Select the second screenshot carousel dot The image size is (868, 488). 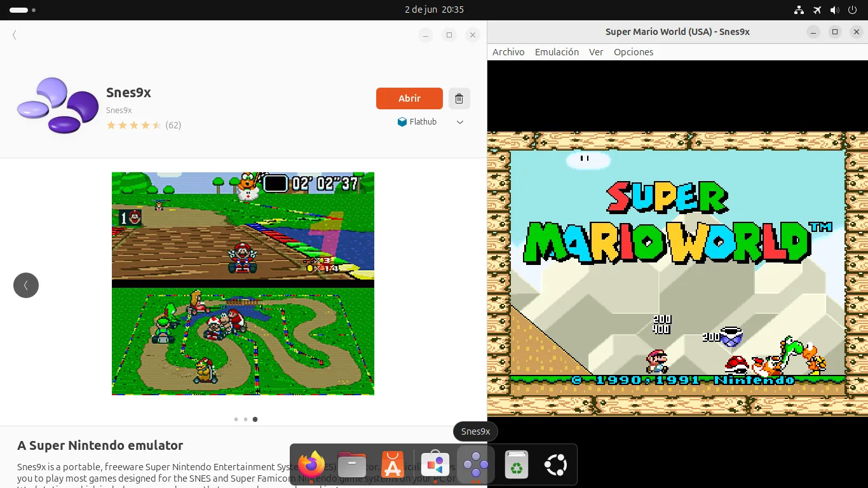245,419
